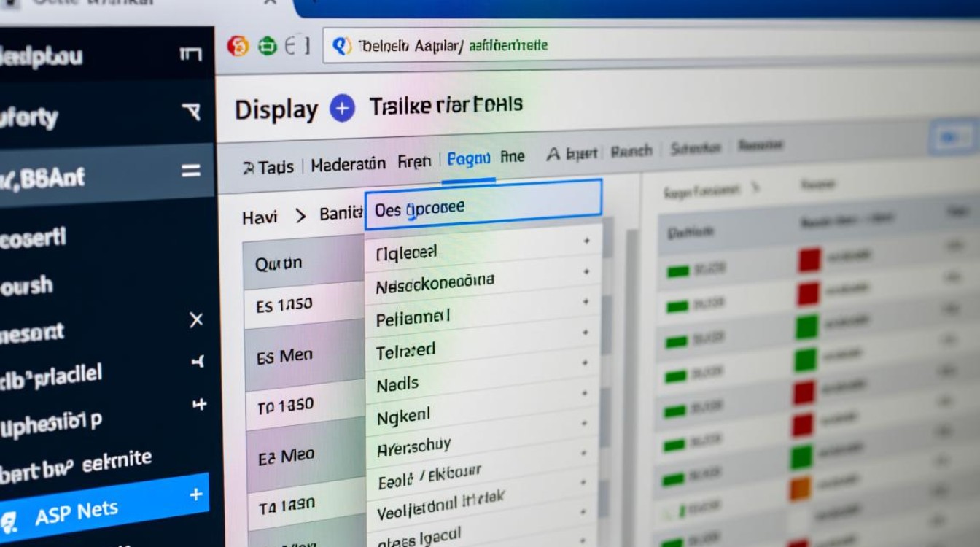980x547 pixels.
Task: Open the "A Iqert" tab
Action: tap(572, 153)
